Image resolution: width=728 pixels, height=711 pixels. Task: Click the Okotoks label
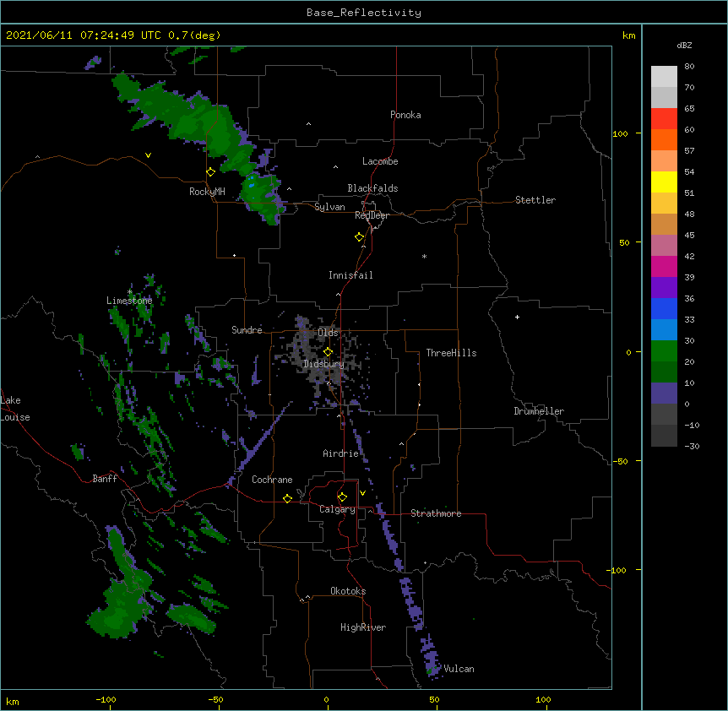[348, 591]
